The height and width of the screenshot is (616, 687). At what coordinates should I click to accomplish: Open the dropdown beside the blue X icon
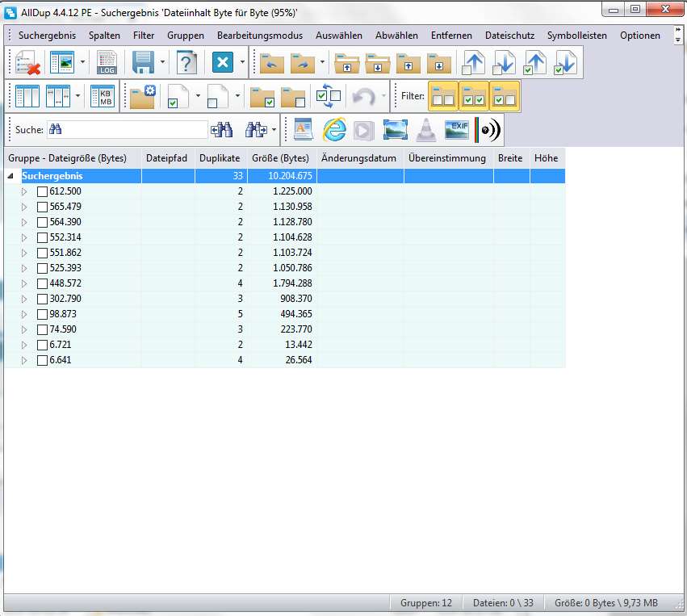pyautogui.click(x=242, y=62)
